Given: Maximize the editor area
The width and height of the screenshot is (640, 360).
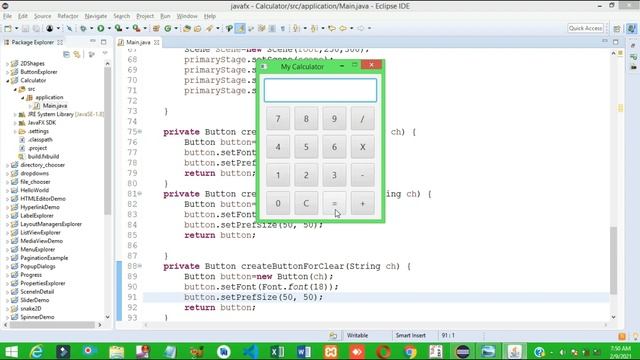Looking at the screenshot, I should [x=616, y=42].
